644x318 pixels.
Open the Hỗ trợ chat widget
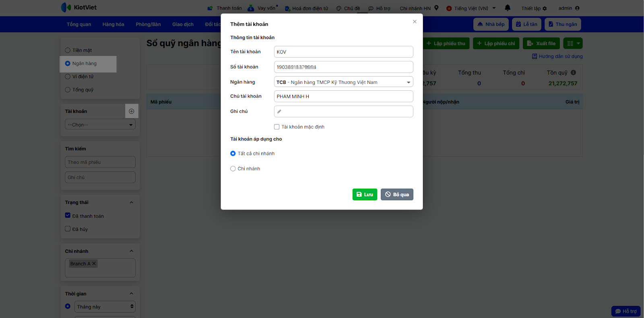(626, 311)
